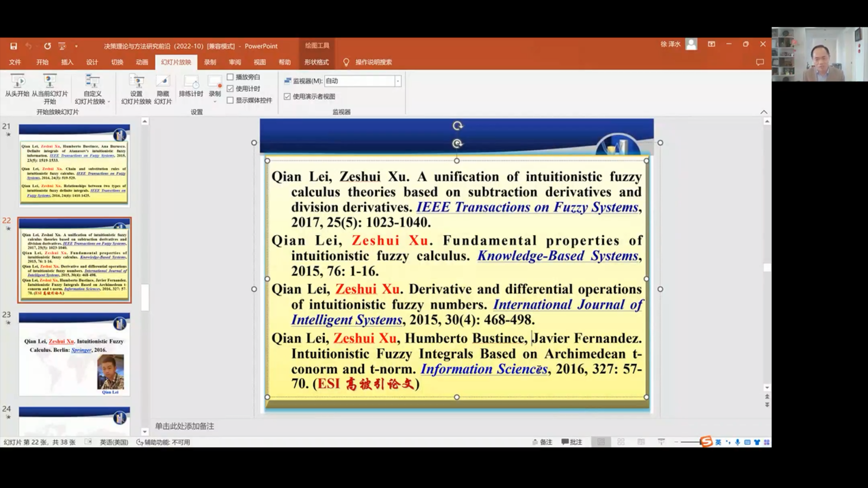Click Hide Slide (隐藏幻灯片) button
Image resolution: width=868 pixels, height=488 pixels.
[163, 89]
